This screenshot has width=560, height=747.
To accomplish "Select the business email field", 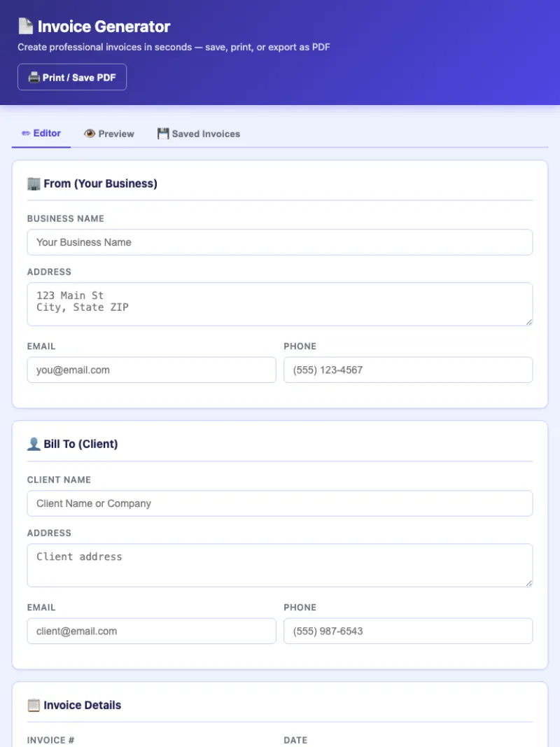I will click(151, 370).
